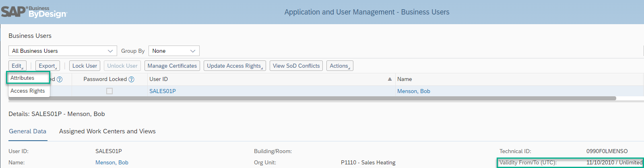Click the help icon beside Attributes menu
The width and height of the screenshot is (644, 168).
(60, 79)
